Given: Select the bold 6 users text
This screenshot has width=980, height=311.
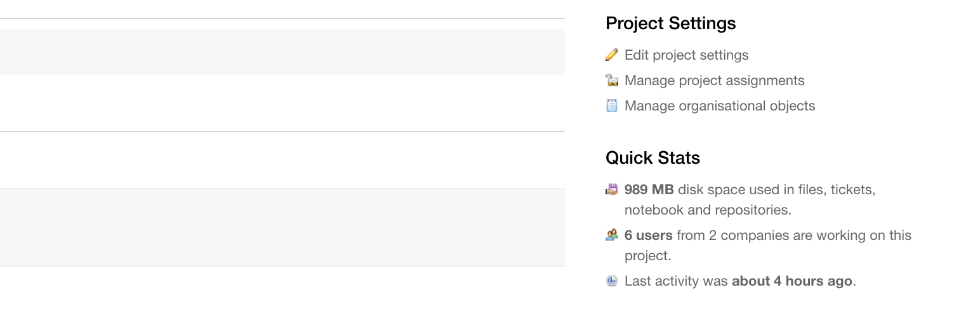Looking at the screenshot, I should click(x=648, y=235).
